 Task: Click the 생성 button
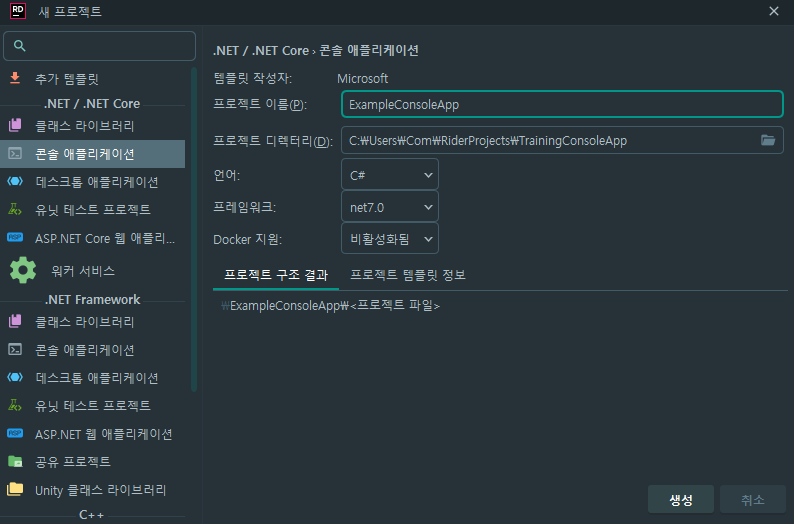681,500
